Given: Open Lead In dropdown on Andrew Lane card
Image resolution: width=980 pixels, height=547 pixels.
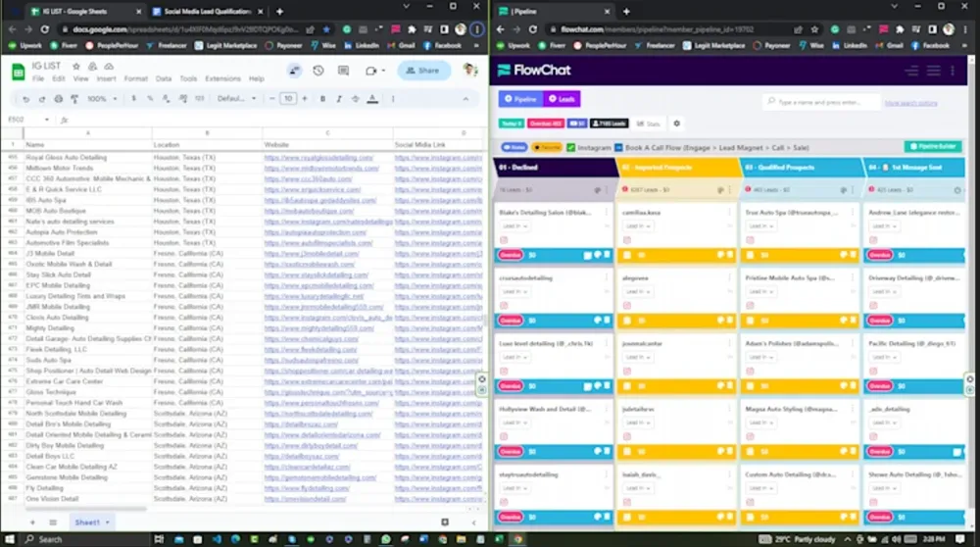Looking at the screenshot, I should pyautogui.click(x=884, y=226).
